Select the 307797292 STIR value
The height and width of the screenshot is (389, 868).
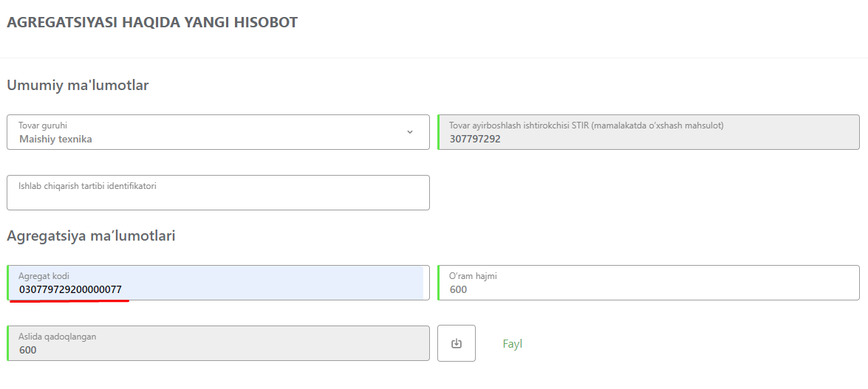pos(475,139)
